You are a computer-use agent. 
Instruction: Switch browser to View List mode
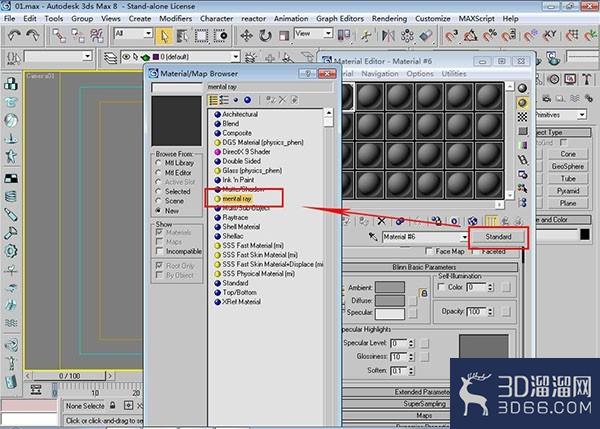click(x=213, y=100)
